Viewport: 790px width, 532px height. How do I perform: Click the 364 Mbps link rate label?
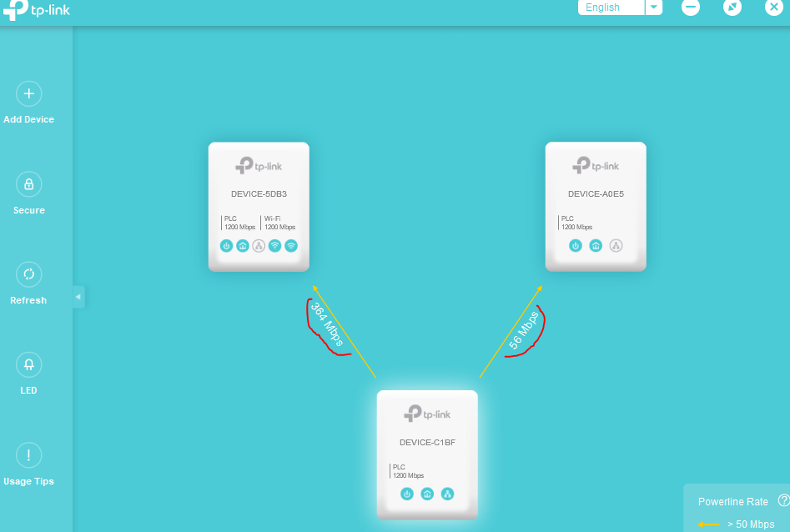click(x=326, y=324)
